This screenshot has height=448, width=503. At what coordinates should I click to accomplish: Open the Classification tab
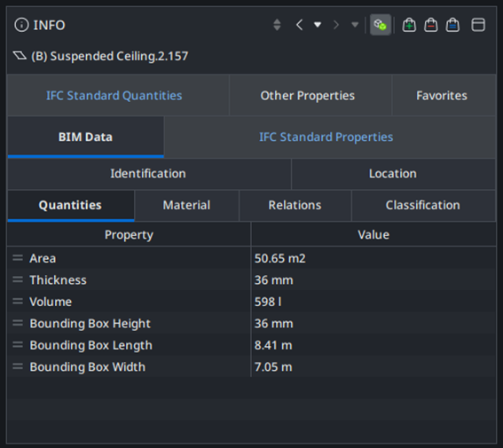(423, 205)
